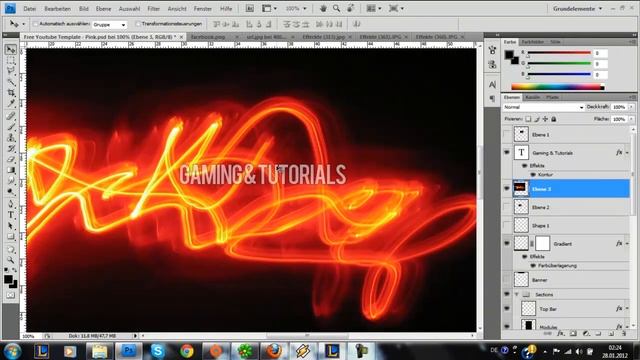The width and height of the screenshot is (640, 360).
Task: Hide the Kontur effect
Action: click(533, 175)
